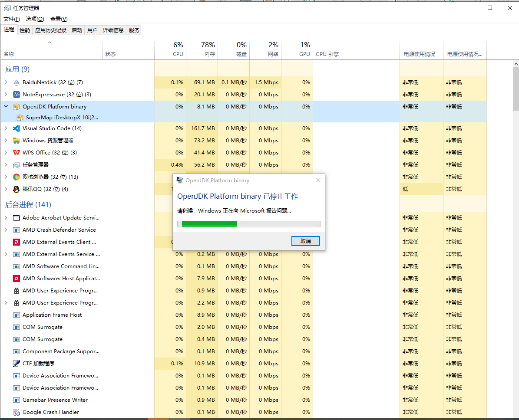Click the WPS Office icon

tap(16, 153)
